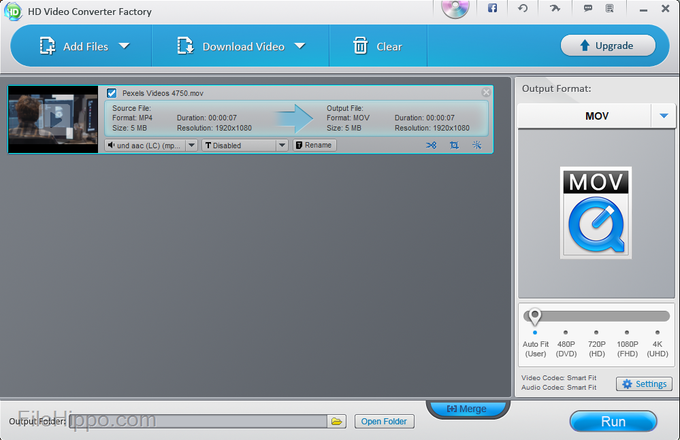Open the disc burner icon in title bar
The image size is (680, 440).
[x=455, y=8]
